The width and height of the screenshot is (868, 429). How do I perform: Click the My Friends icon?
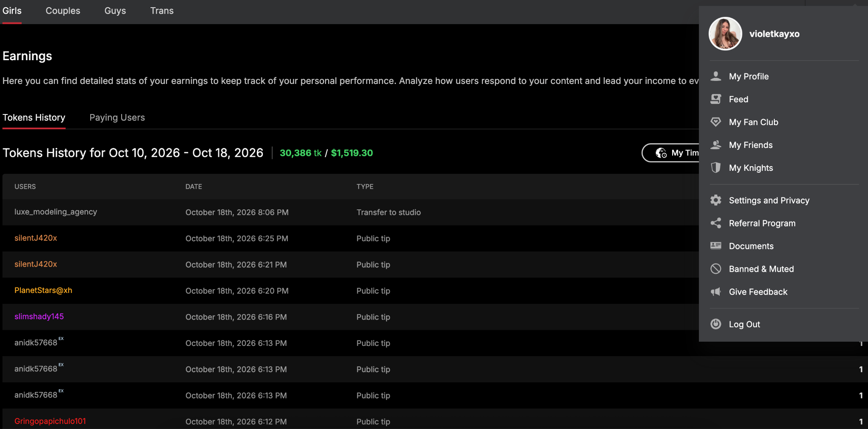[716, 145]
